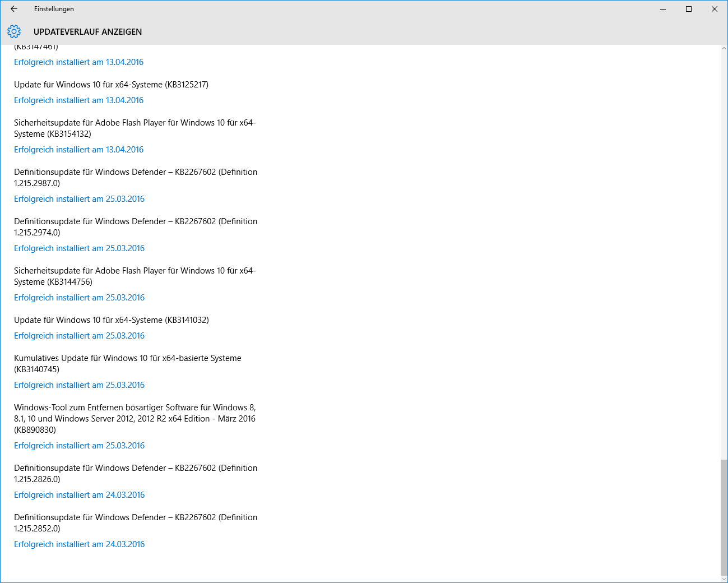The width and height of the screenshot is (728, 583).
Task: Select the Windows Defender Definition 1.215.2987.0 title
Action: click(x=136, y=178)
